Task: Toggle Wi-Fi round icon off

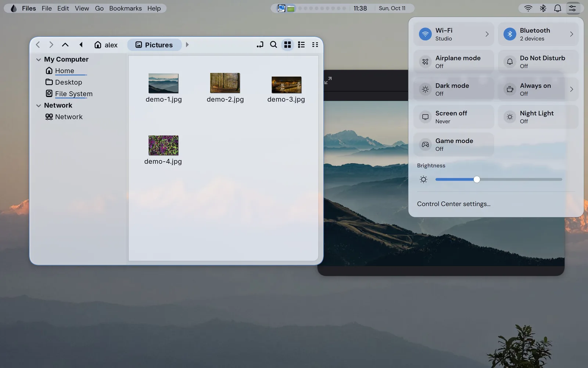Action: pos(425,34)
